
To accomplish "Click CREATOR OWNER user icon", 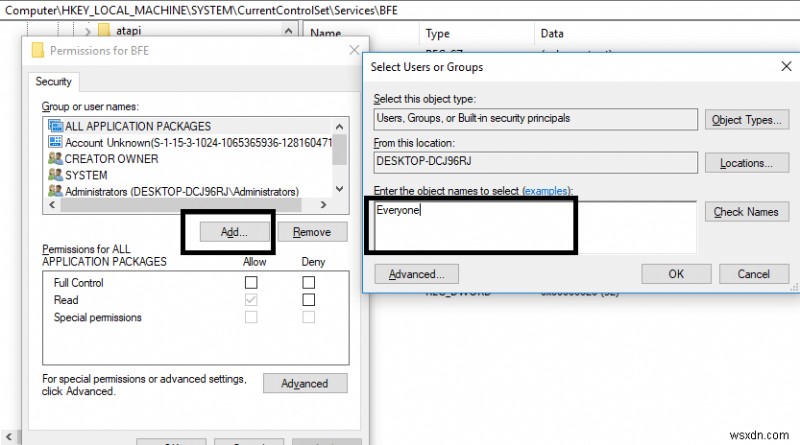I will pos(55,158).
